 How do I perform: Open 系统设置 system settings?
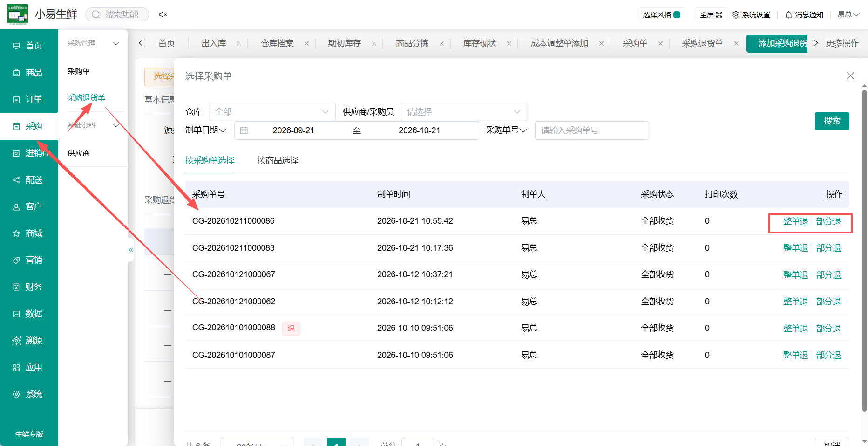[751, 14]
